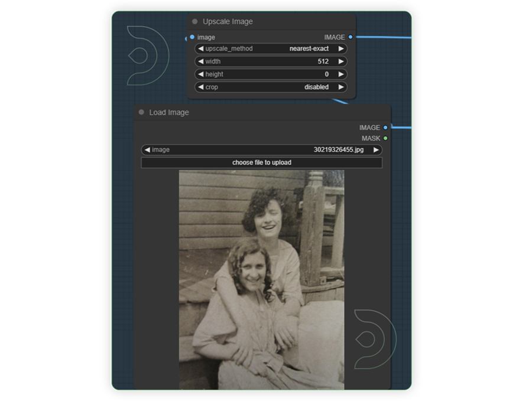Image resolution: width=532 pixels, height=401 pixels.
Task: Click the MASK output label
Action: coord(371,138)
